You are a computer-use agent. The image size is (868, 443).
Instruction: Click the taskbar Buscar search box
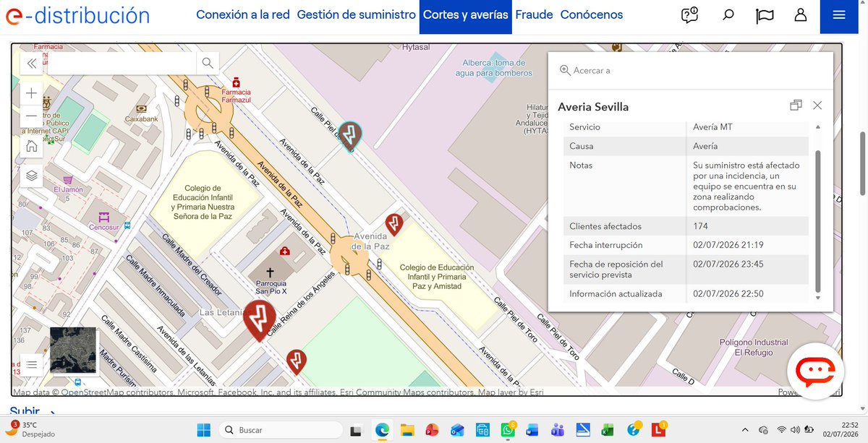pos(281,430)
